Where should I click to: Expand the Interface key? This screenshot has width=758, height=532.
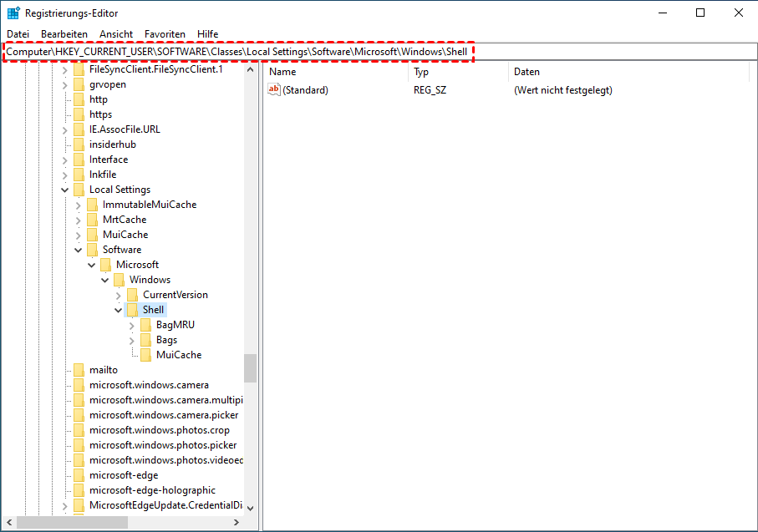(65, 160)
